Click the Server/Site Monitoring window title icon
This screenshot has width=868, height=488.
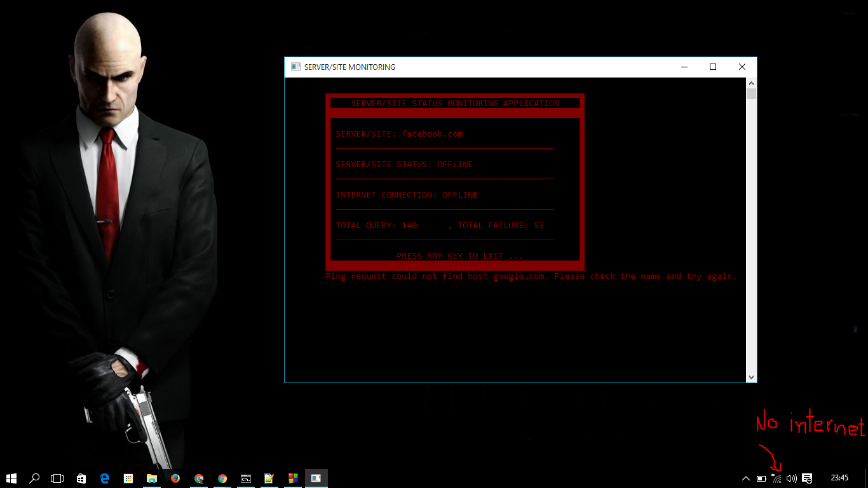(295, 67)
